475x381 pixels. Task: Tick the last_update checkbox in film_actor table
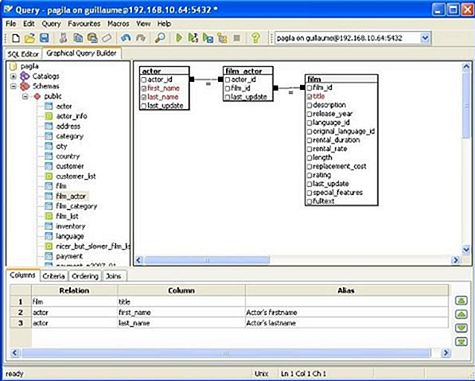pos(227,97)
